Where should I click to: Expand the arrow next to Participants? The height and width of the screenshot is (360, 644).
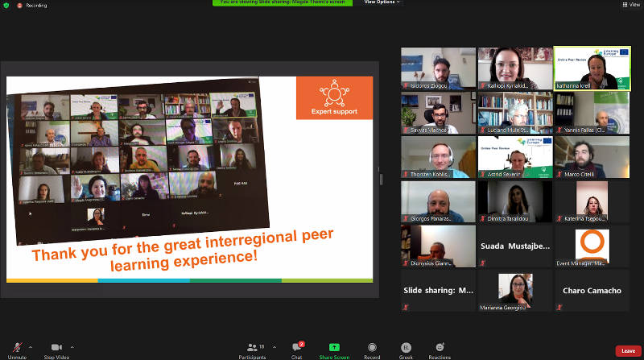pos(274,347)
